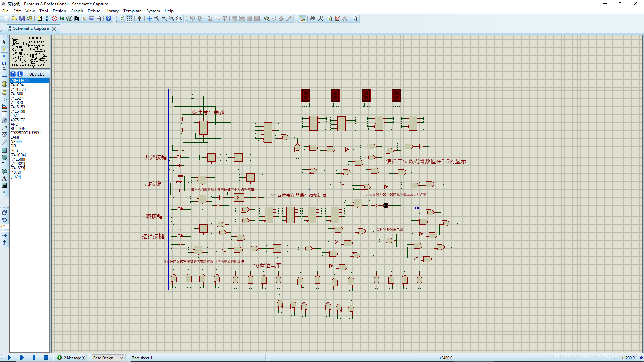This screenshot has height=362, width=644.
Task: Click the Zoom In toolbar icon
Action: tap(157, 19)
